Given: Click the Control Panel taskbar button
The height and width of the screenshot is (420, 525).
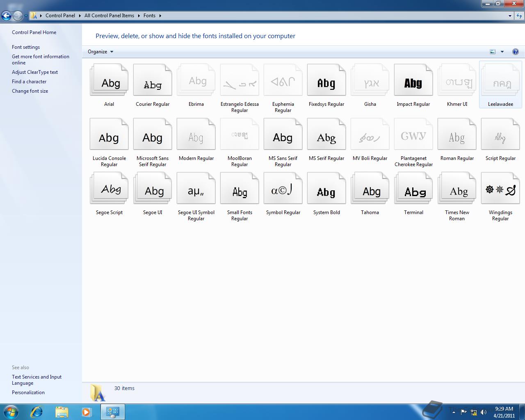Looking at the screenshot, I should pos(113,412).
